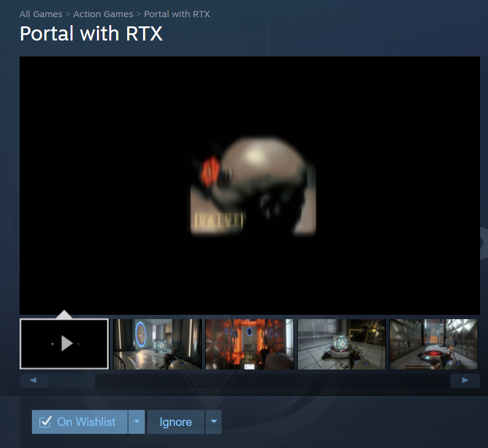
Task: Click the On Wishlist checkmark icon
Action: pyautogui.click(x=45, y=422)
